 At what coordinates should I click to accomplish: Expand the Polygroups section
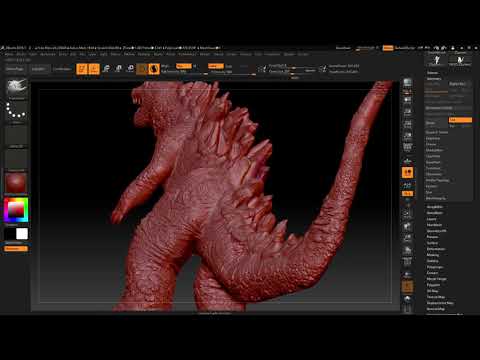(435, 267)
